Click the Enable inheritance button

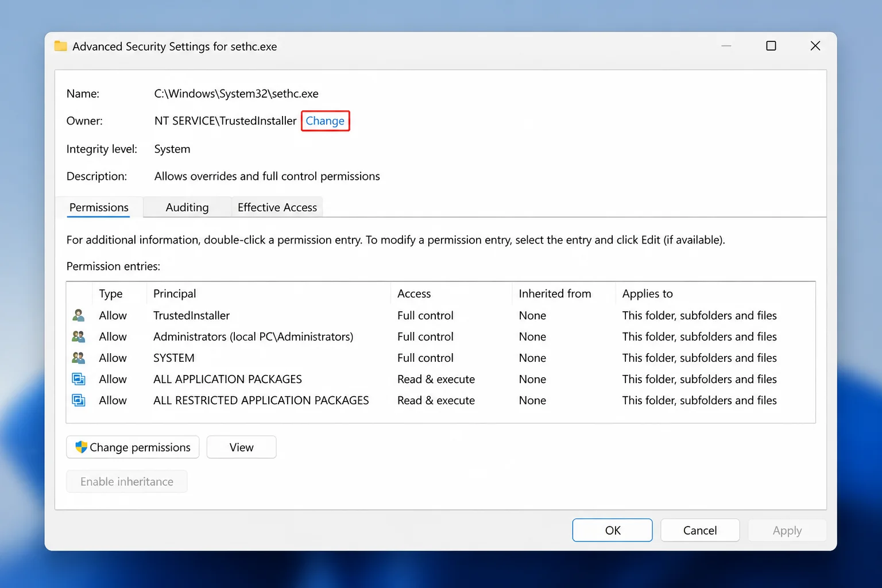click(x=127, y=482)
